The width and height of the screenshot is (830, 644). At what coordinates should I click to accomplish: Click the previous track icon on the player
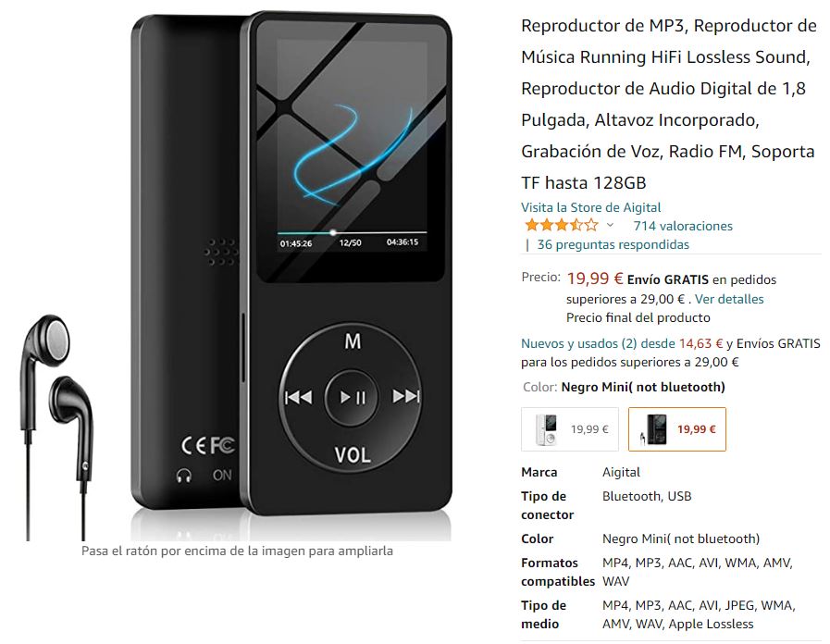(299, 397)
